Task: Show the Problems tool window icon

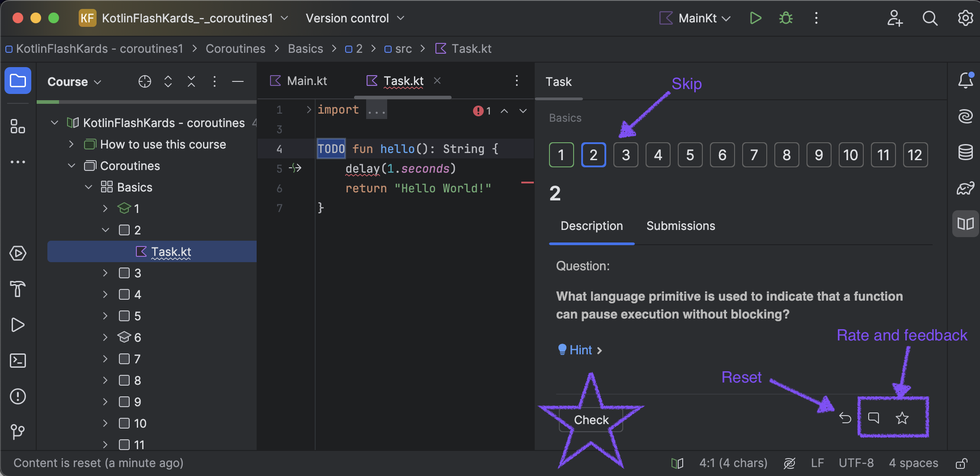Action: point(18,396)
